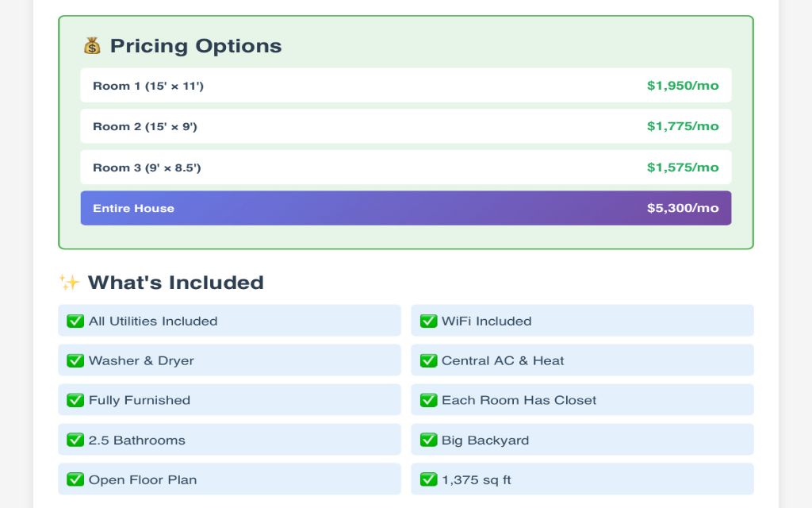
Task: Click the $5,300/mo Entire House price
Action: coord(683,208)
